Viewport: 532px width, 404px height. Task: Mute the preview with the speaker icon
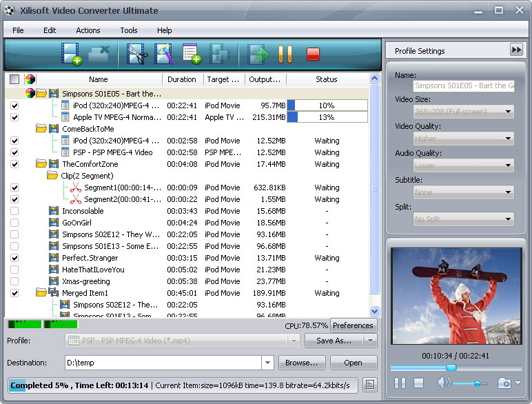pos(443,383)
